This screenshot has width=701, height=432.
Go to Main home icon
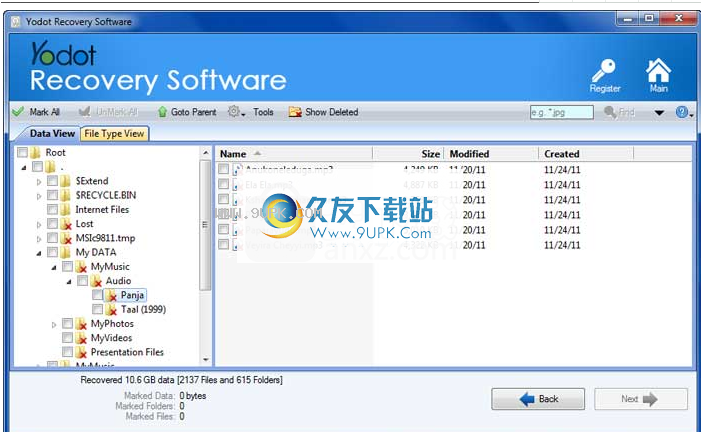(659, 70)
